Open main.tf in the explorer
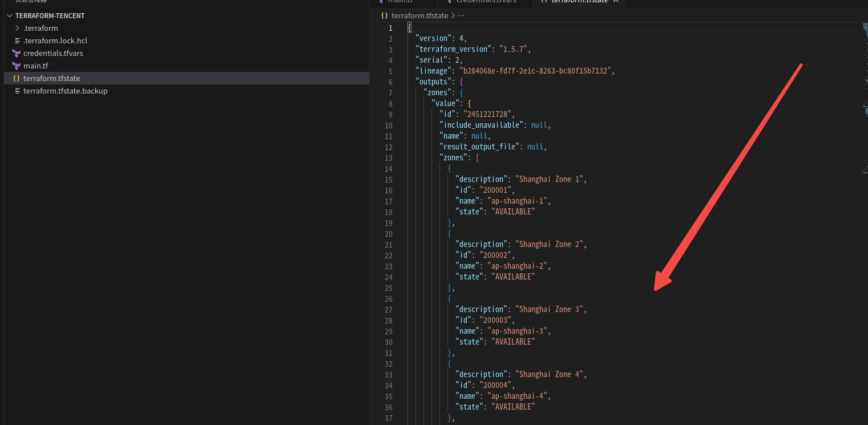868x425 pixels. click(35, 66)
